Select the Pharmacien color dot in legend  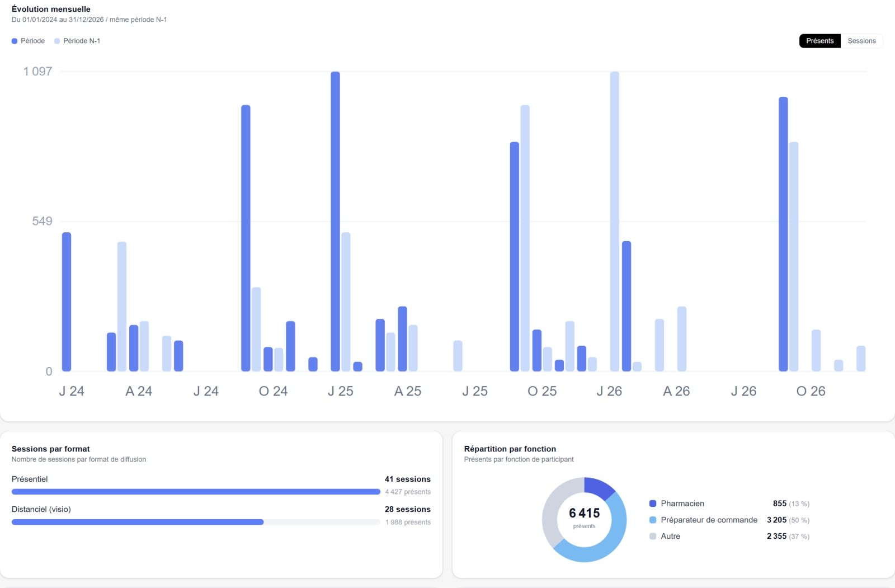point(652,504)
